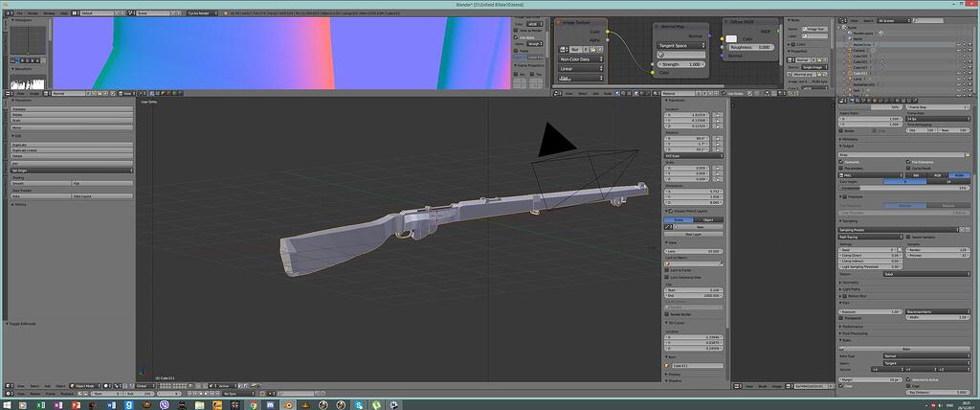Image resolution: width=980 pixels, height=410 pixels.
Task: Open the Playback menu in timeline
Action: tap(67, 394)
